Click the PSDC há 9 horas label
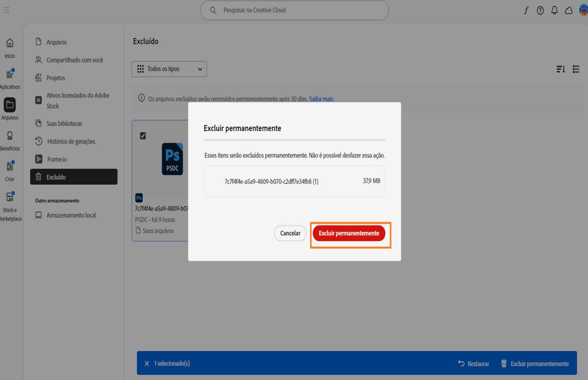The width and height of the screenshot is (588, 380). [155, 220]
